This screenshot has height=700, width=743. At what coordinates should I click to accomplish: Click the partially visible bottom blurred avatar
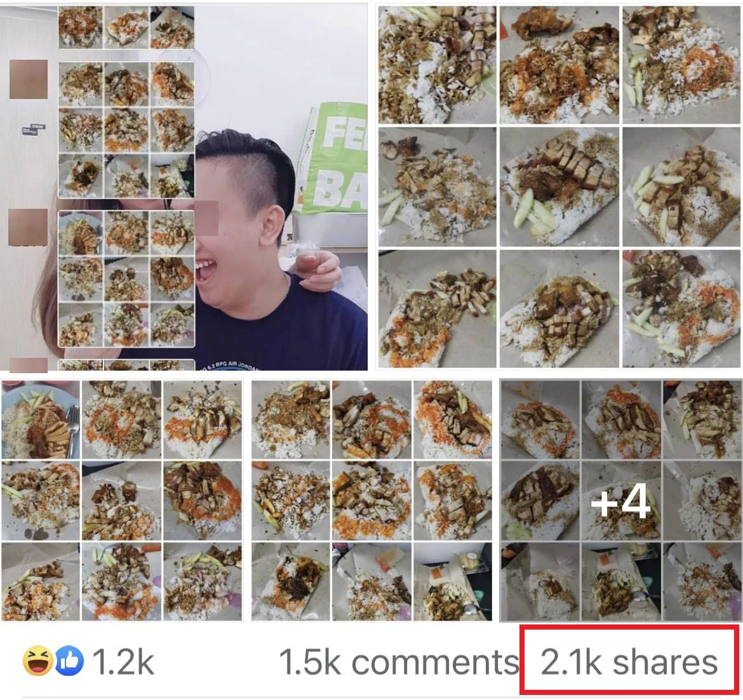tap(29, 365)
